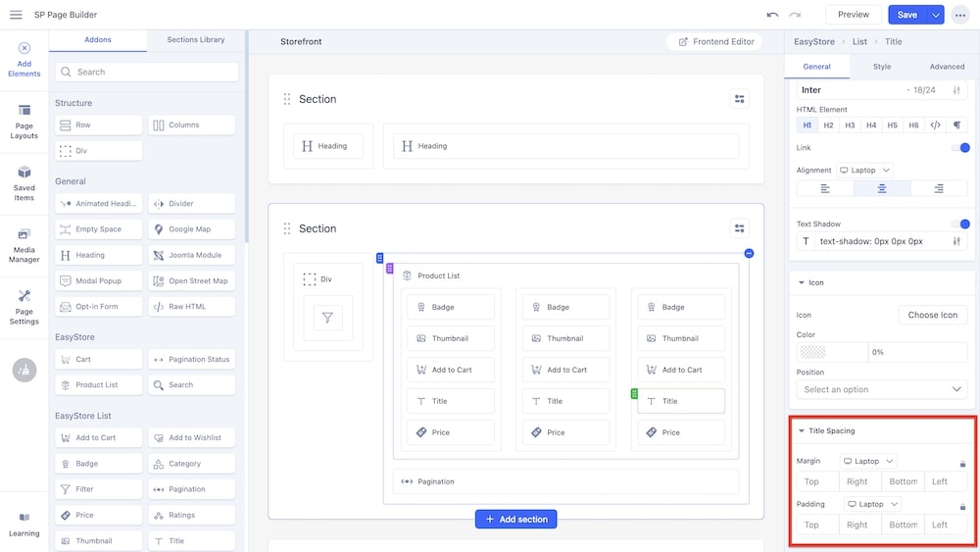Click the Preview button
The image size is (980, 552).
click(x=853, y=15)
